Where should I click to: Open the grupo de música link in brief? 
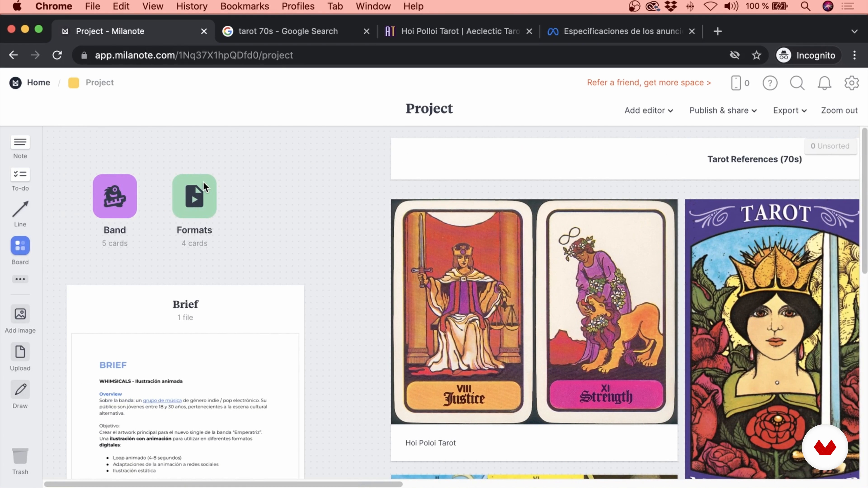coord(162,400)
